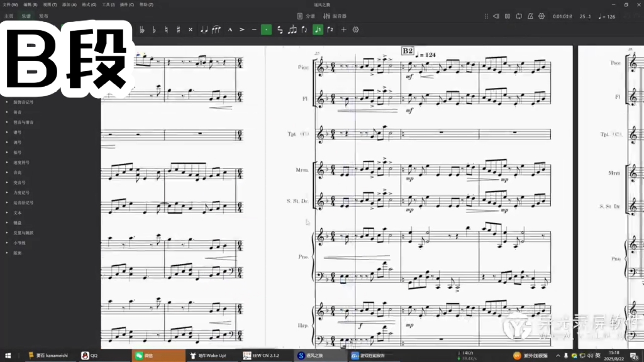The image size is (644, 362).
Task: Apply double flat accidental
Action: (x=142, y=30)
